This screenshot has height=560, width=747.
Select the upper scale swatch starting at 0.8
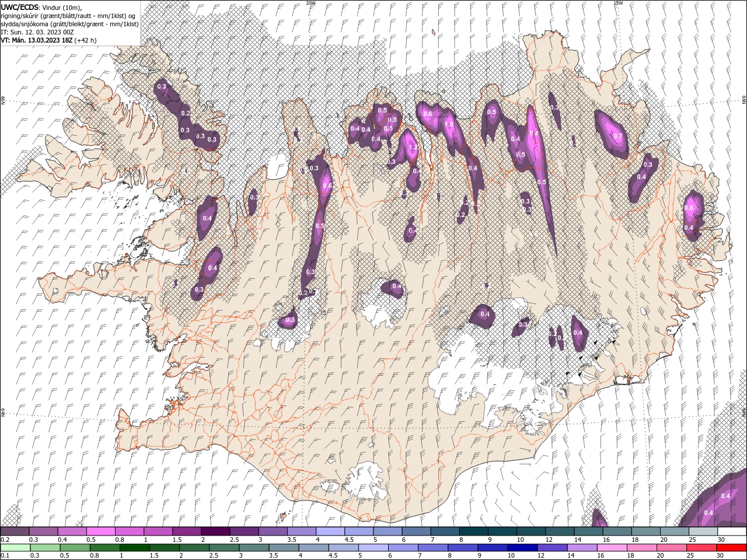[130, 531]
